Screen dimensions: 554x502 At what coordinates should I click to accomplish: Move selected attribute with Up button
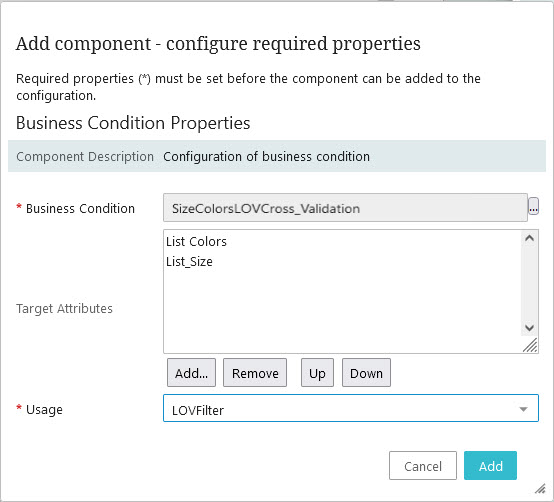pos(317,373)
